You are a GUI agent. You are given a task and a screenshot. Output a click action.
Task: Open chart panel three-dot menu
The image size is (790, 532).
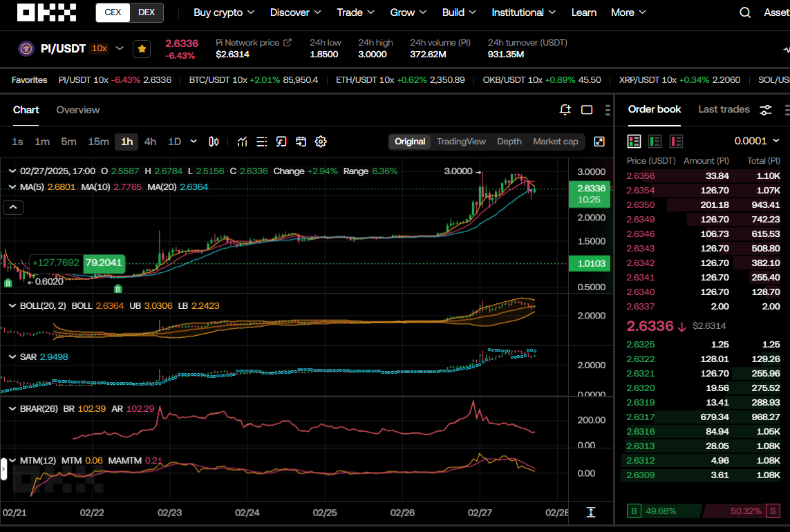click(x=608, y=110)
